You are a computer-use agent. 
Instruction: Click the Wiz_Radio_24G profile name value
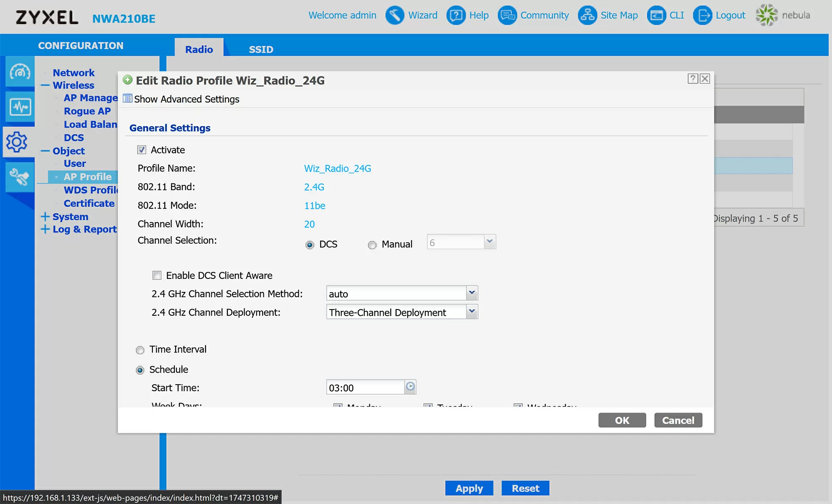tap(337, 168)
